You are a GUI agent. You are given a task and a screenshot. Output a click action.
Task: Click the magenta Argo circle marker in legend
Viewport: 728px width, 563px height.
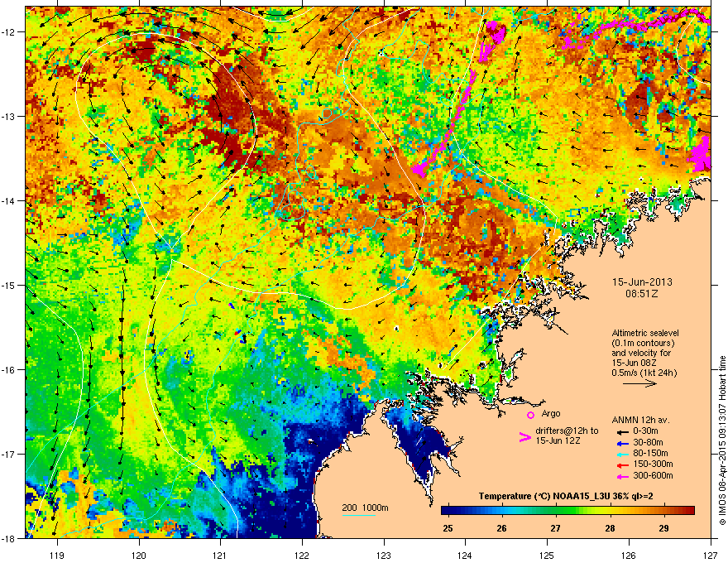pyautogui.click(x=530, y=415)
